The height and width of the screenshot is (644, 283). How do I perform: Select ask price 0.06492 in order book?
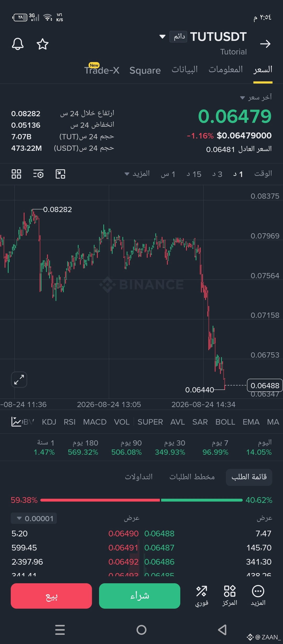click(x=123, y=562)
